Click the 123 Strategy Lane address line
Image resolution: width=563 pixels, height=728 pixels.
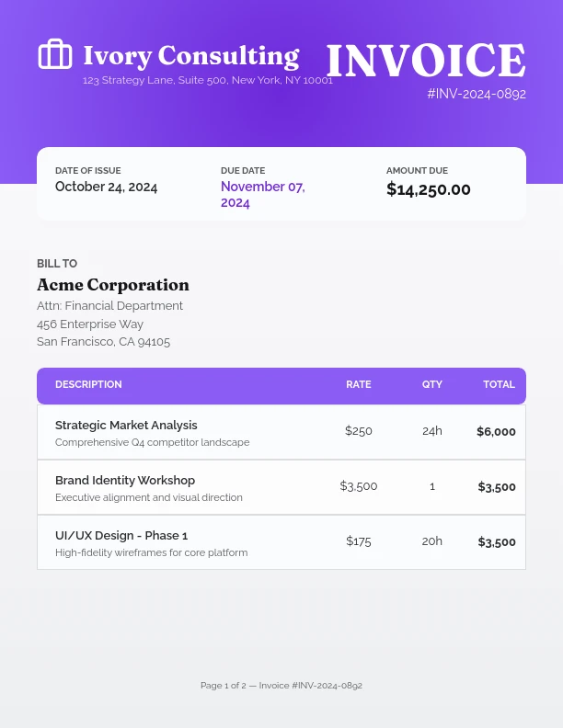pos(207,80)
